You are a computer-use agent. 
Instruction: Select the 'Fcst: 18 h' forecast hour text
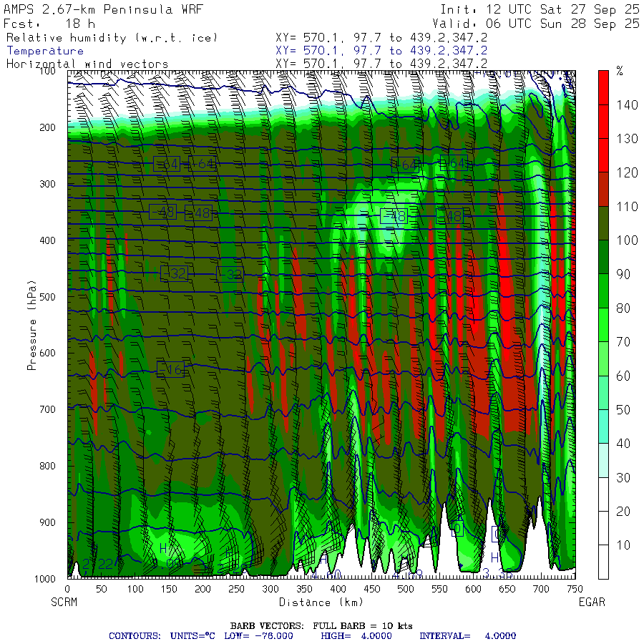[49, 24]
